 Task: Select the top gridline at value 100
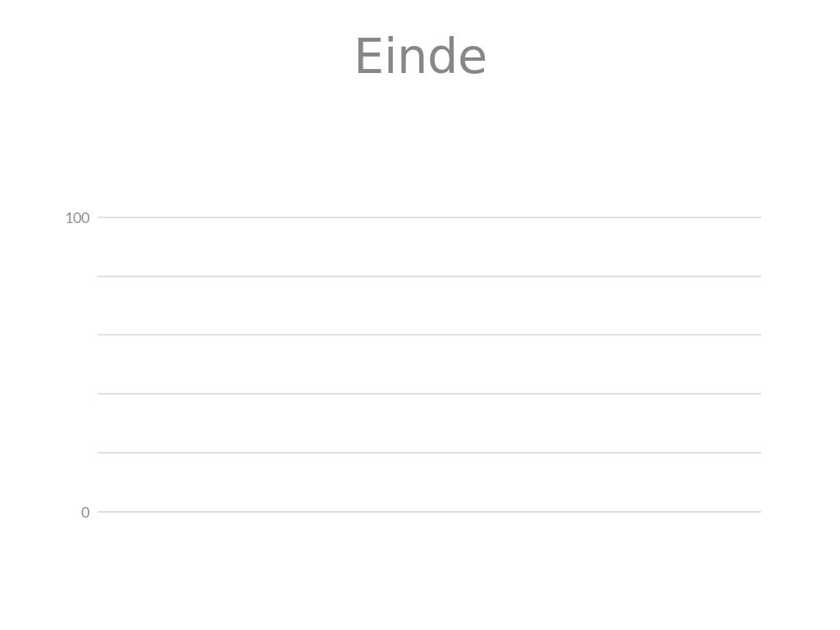429,217
